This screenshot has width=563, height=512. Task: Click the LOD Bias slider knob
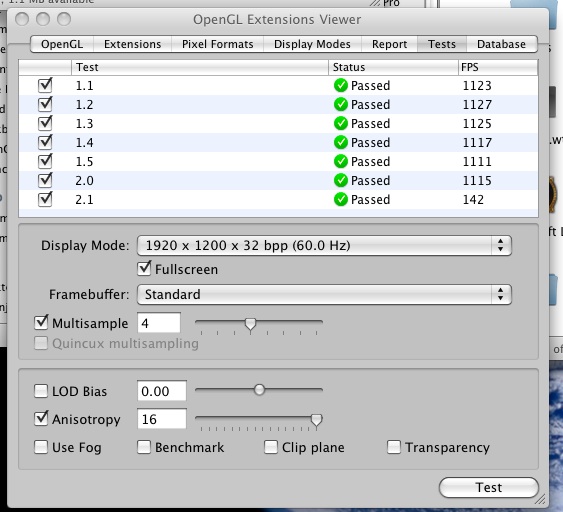pos(259,390)
